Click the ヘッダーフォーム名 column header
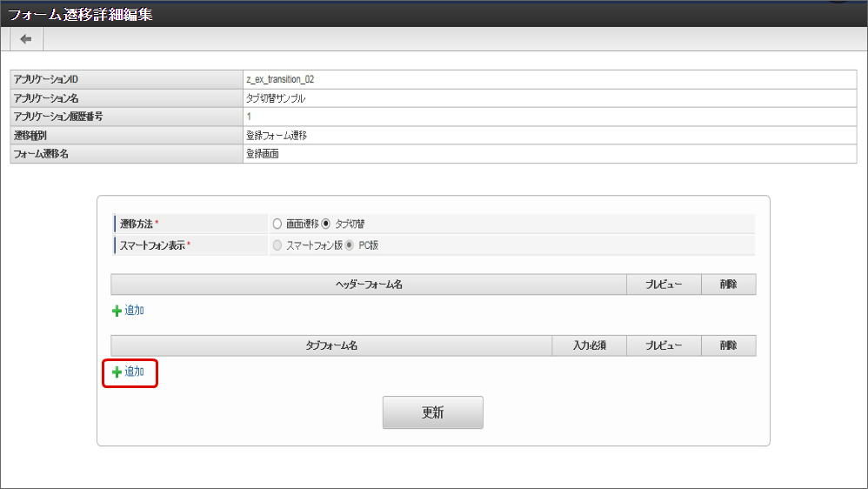Screen dimensions: 868x489 (369, 285)
